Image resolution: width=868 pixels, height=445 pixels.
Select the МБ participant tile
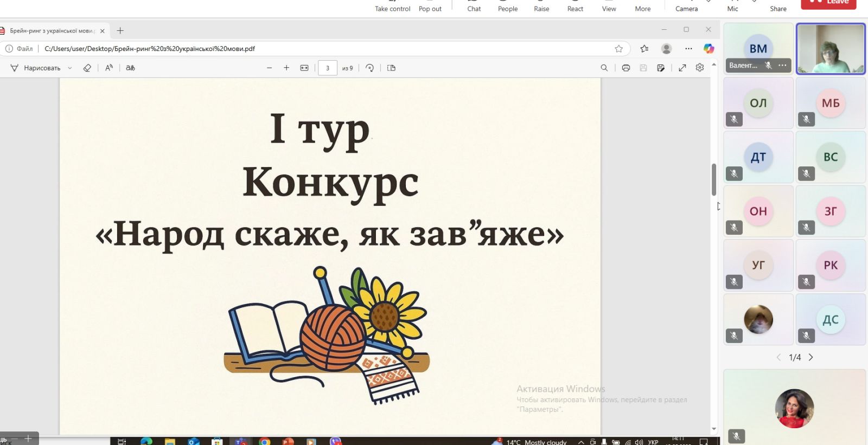[x=831, y=103]
